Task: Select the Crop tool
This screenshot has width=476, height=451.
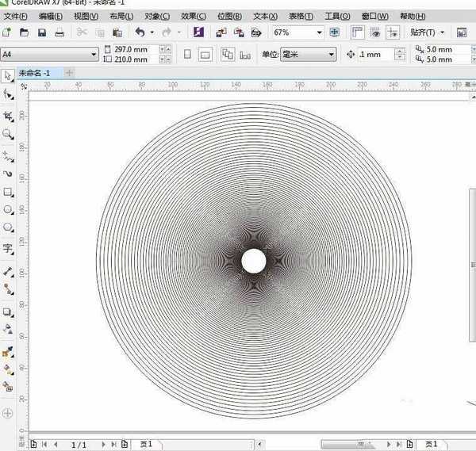Action: point(8,115)
